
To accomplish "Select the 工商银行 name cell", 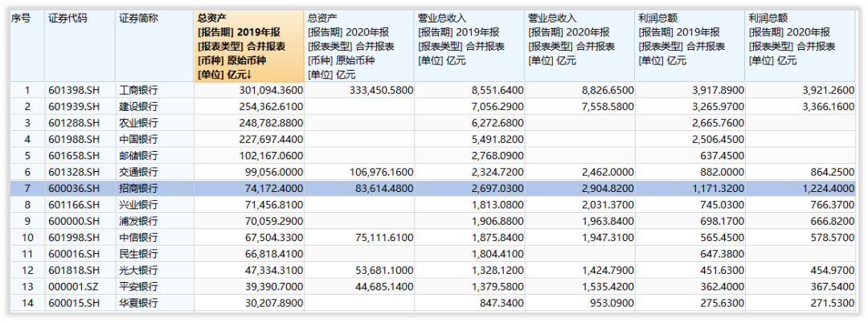I will coord(154,90).
